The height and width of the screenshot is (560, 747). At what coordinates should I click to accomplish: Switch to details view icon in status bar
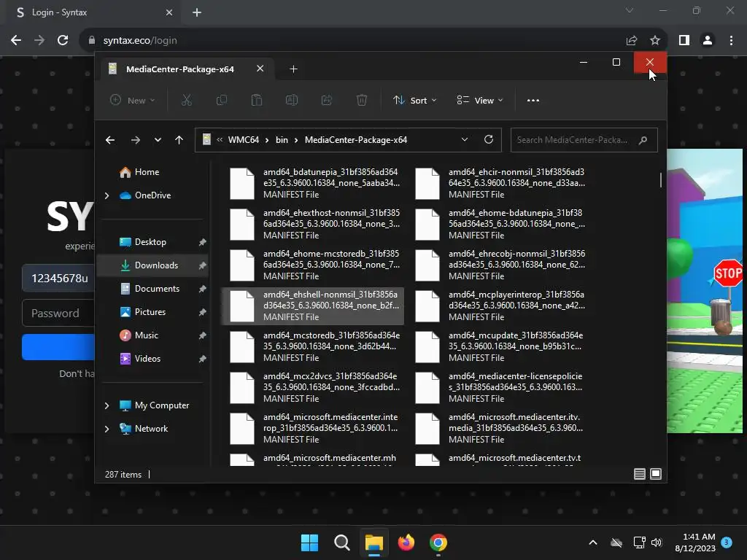(639, 474)
